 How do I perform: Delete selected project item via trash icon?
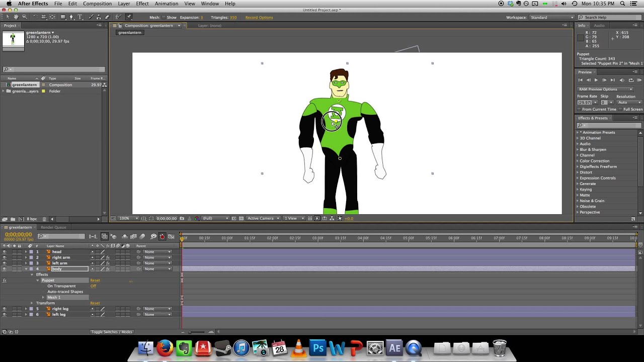[44, 219]
